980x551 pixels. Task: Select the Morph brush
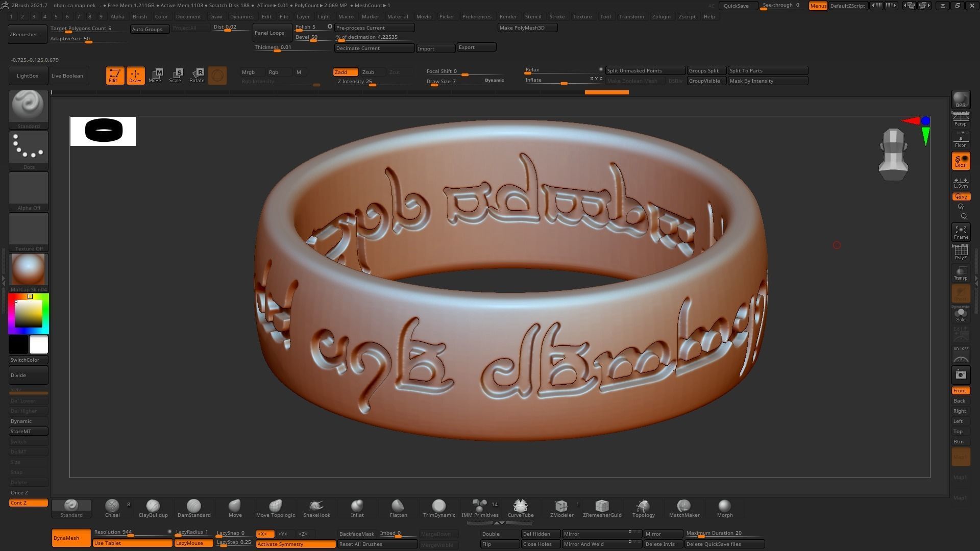tap(725, 508)
